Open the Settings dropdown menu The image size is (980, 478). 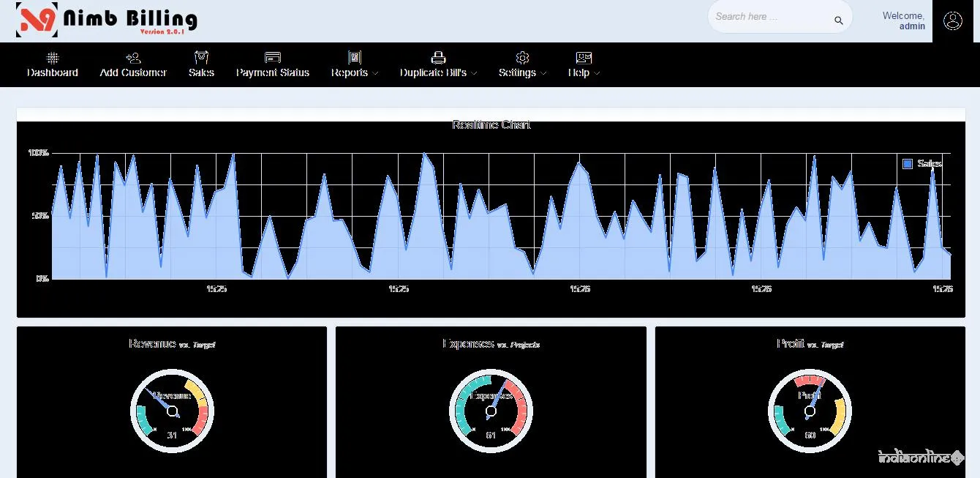click(x=522, y=73)
